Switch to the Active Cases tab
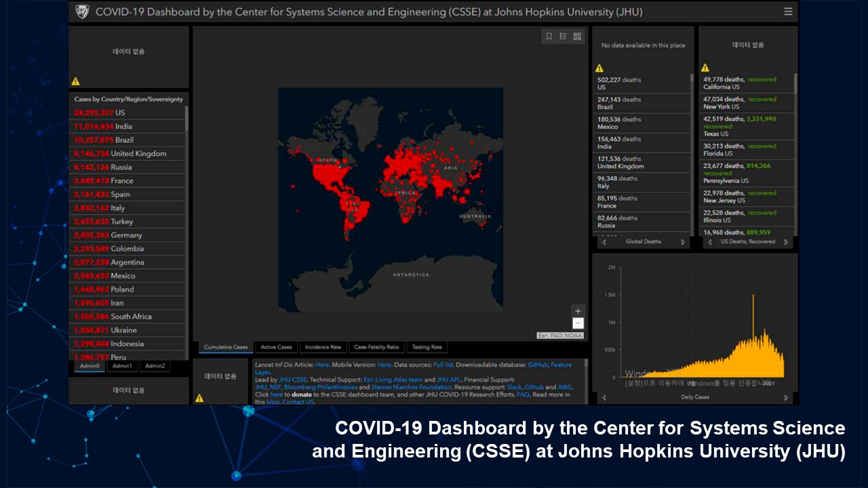This screenshot has height=488, width=868. click(276, 347)
